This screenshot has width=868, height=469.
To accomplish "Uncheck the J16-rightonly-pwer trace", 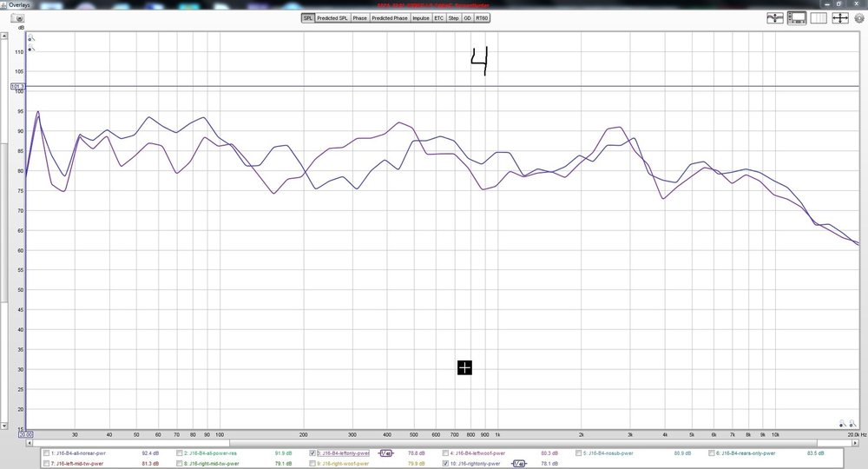I will tap(445, 464).
